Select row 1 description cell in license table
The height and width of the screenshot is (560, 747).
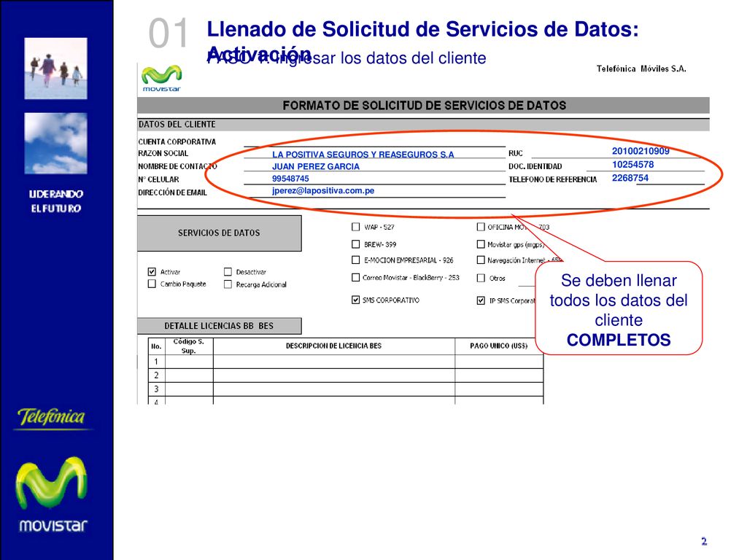pos(333,362)
